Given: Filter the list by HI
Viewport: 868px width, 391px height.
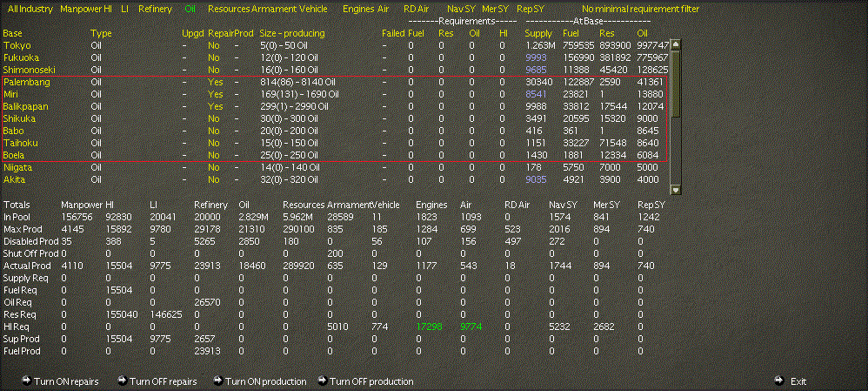Looking at the screenshot, I should tap(108, 10).
